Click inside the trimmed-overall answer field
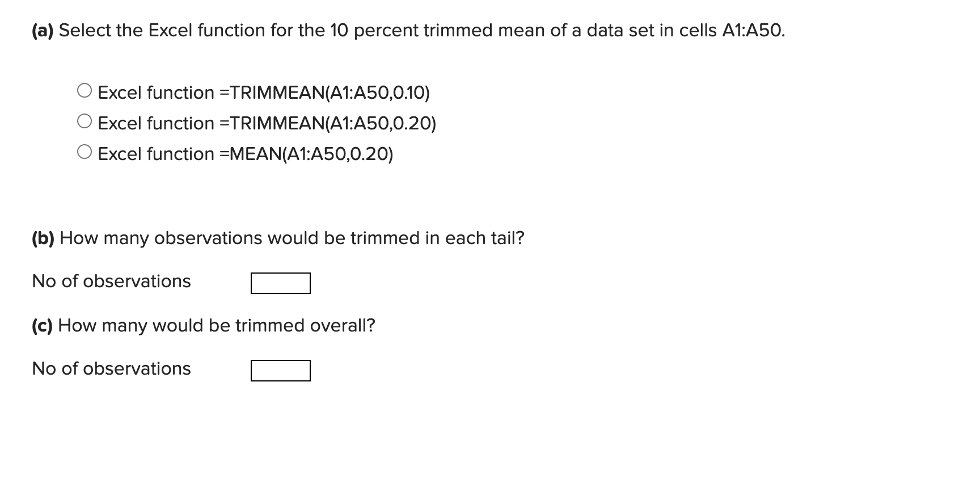980x495 pixels. click(x=280, y=371)
